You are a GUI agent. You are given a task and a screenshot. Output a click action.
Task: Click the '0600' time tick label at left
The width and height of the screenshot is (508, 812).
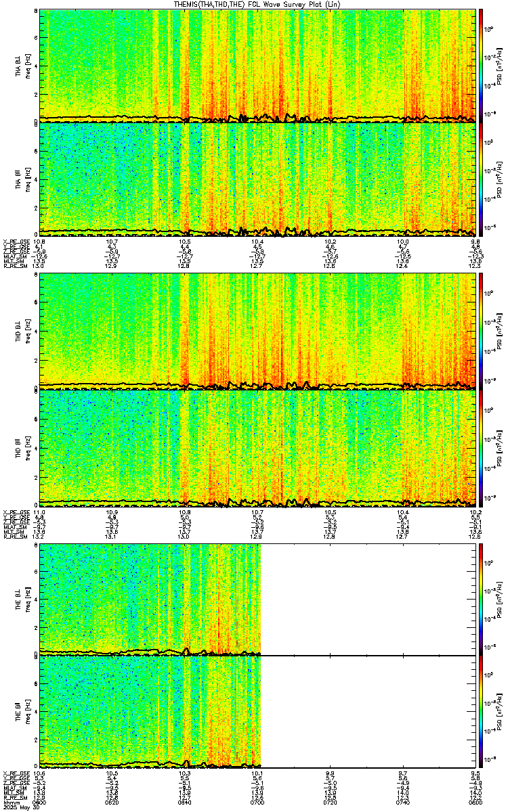41,802
